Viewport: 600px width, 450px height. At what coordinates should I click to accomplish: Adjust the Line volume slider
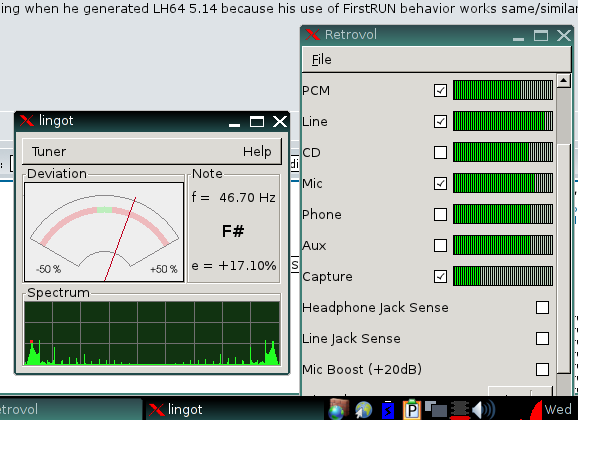click(503, 121)
